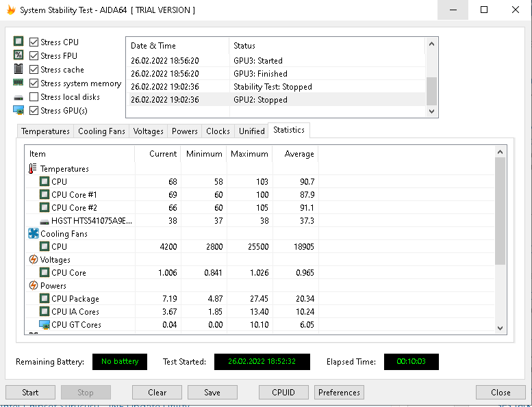Click the monitor icon beside CPU GT Cores

tap(45, 325)
